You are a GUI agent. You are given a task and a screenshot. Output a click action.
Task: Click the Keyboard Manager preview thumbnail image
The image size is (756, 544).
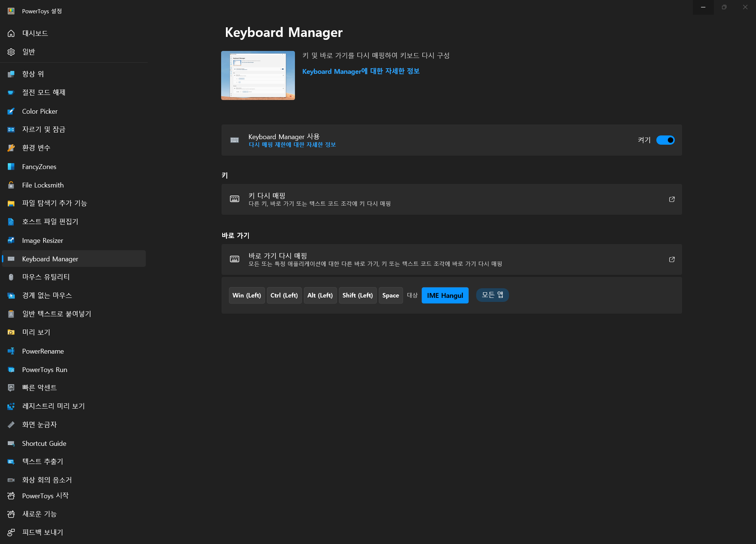pos(258,75)
